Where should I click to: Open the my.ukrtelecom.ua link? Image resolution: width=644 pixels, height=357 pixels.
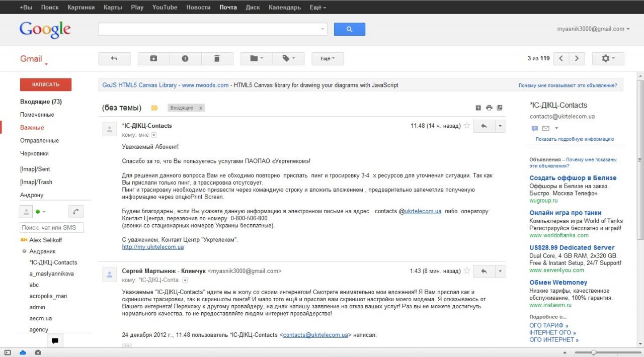(x=153, y=247)
